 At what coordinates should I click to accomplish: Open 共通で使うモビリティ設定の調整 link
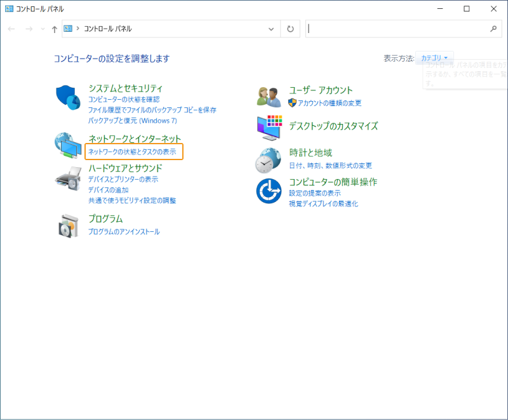click(x=132, y=201)
